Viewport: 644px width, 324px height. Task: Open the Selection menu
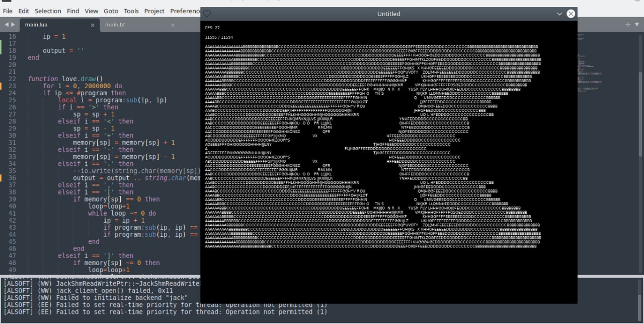48,11
